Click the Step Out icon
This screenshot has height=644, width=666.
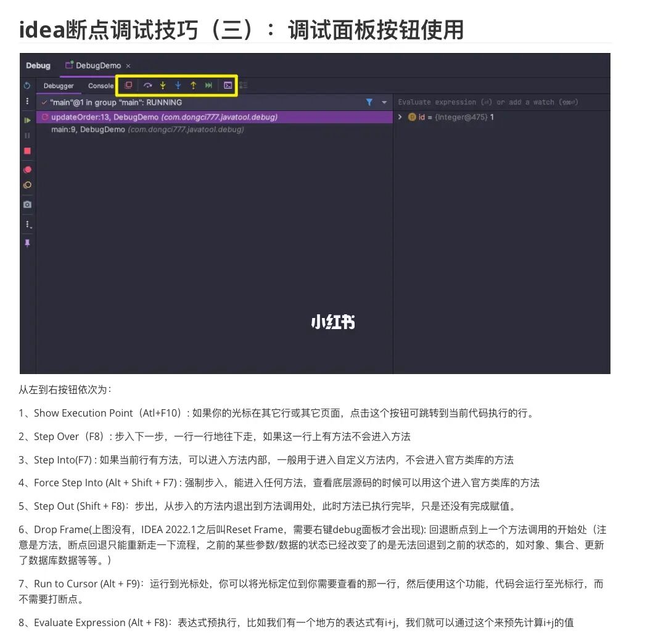point(193,85)
